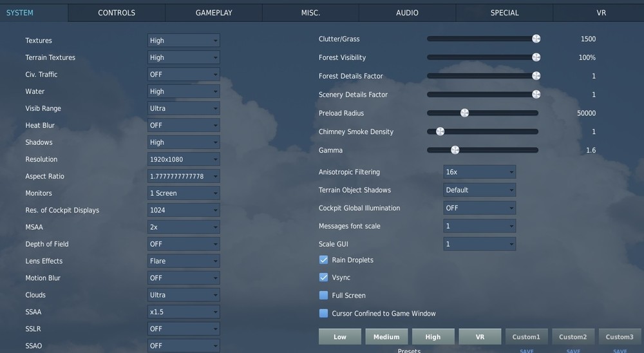The height and width of the screenshot is (353, 644).
Task: Expand the Resolution 1920x1080 dropdown
Action: (184, 159)
